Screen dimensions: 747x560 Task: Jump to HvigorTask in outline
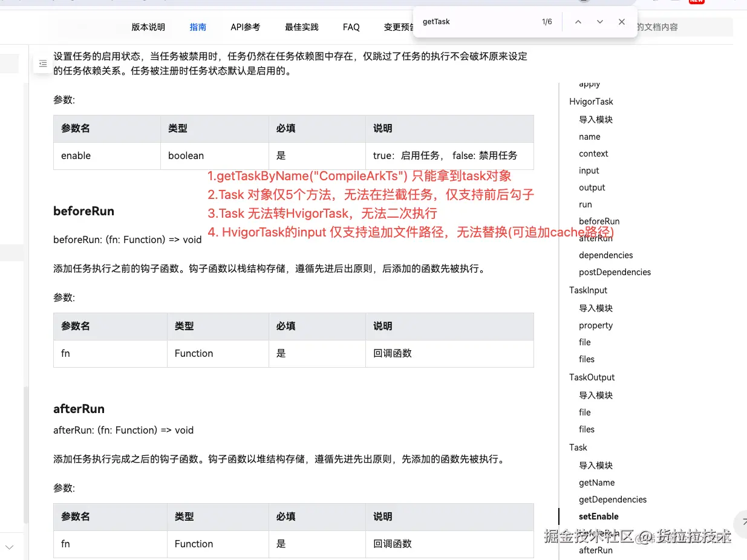click(x=591, y=102)
